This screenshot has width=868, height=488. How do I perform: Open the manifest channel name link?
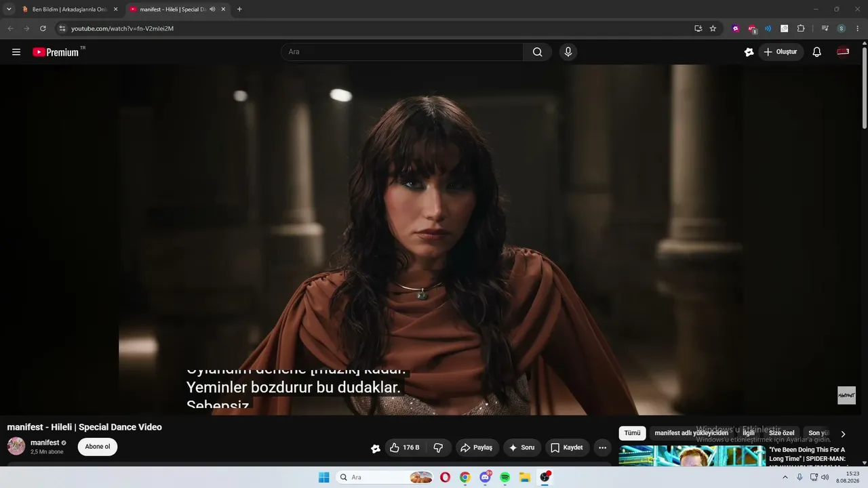pos(45,443)
